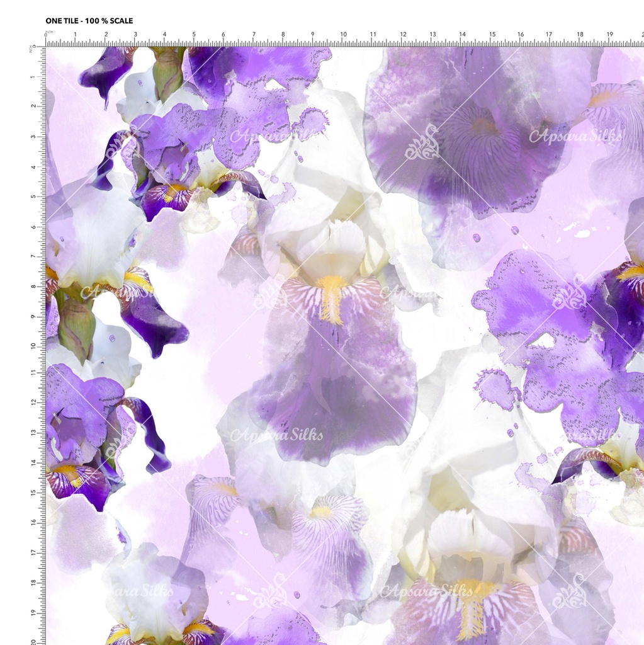Click the 10 mark on the horizontal ruler
The image size is (644, 645).
(343, 35)
